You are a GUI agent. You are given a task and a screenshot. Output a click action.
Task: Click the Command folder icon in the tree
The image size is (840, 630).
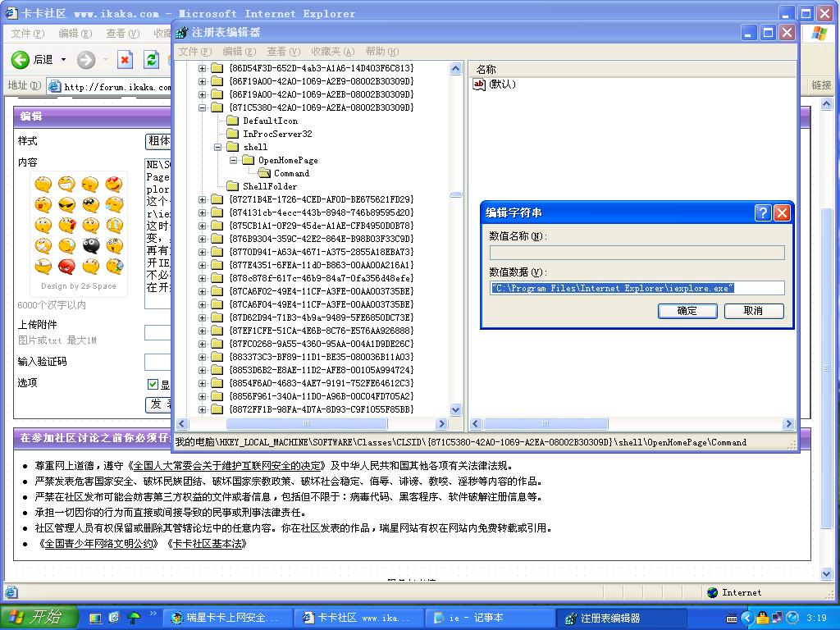[264, 173]
